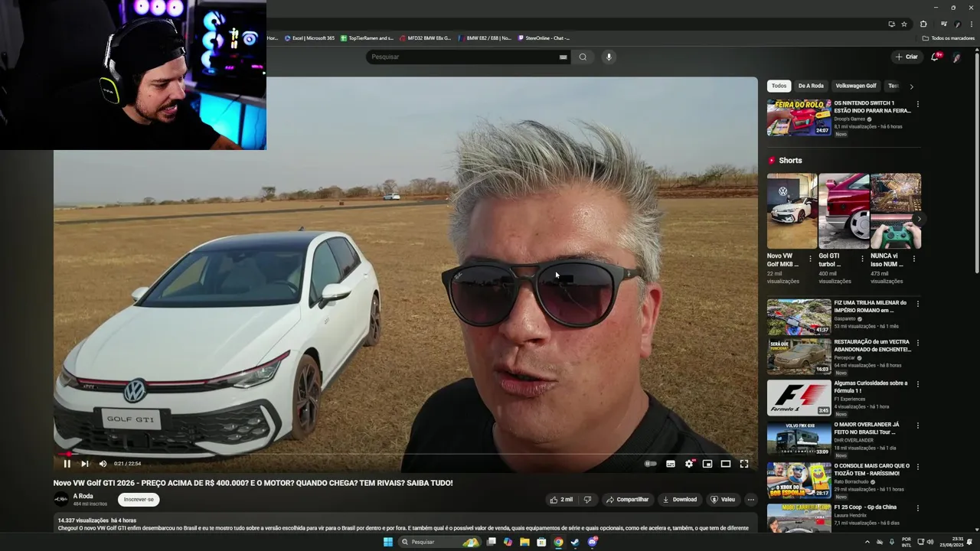980x551 pixels.
Task: Bookmark this page with star icon
Action: click(904, 24)
